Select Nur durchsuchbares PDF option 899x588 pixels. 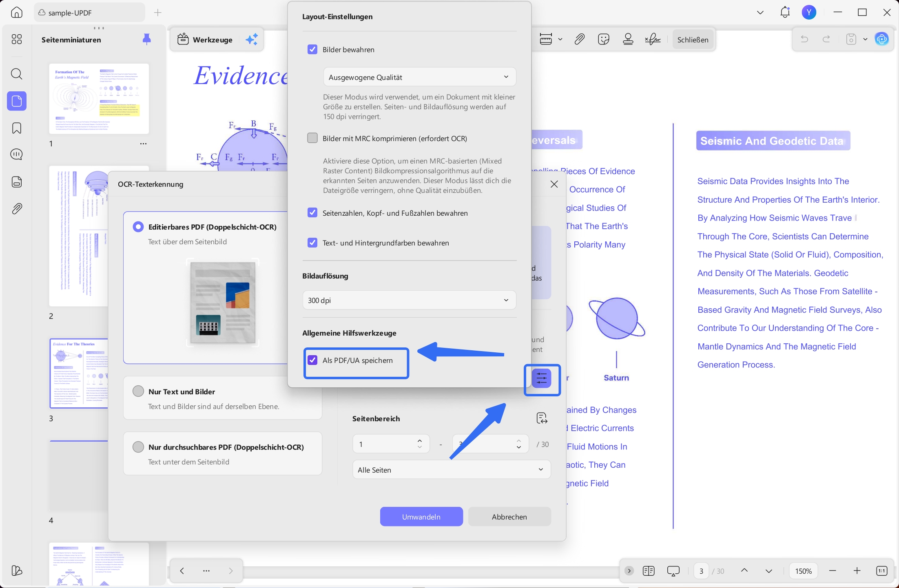click(x=138, y=447)
